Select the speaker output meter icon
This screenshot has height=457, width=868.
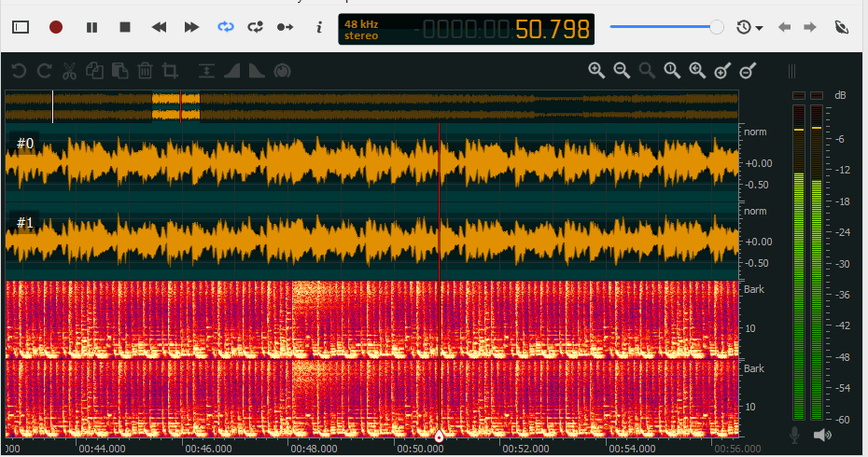822,435
